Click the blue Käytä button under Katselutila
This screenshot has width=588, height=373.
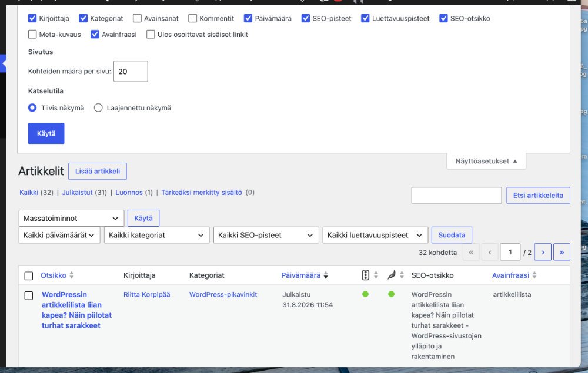coord(46,133)
